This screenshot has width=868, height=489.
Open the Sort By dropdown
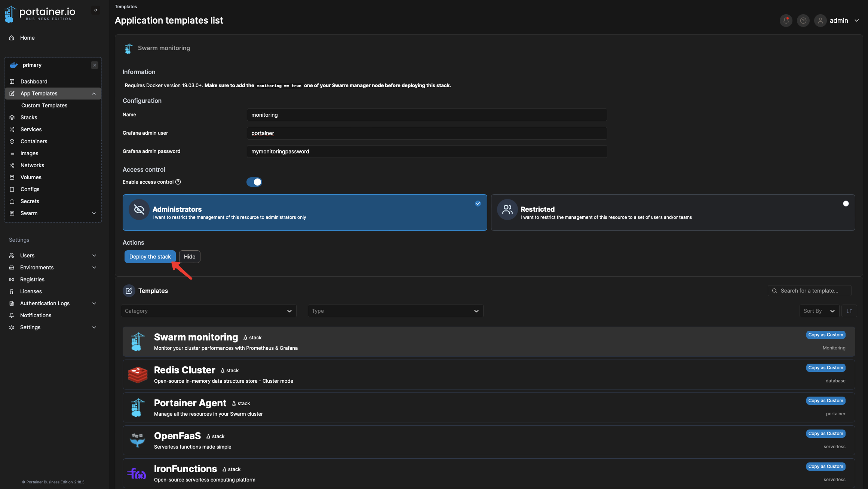pyautogui.click(x=819, y=311)
